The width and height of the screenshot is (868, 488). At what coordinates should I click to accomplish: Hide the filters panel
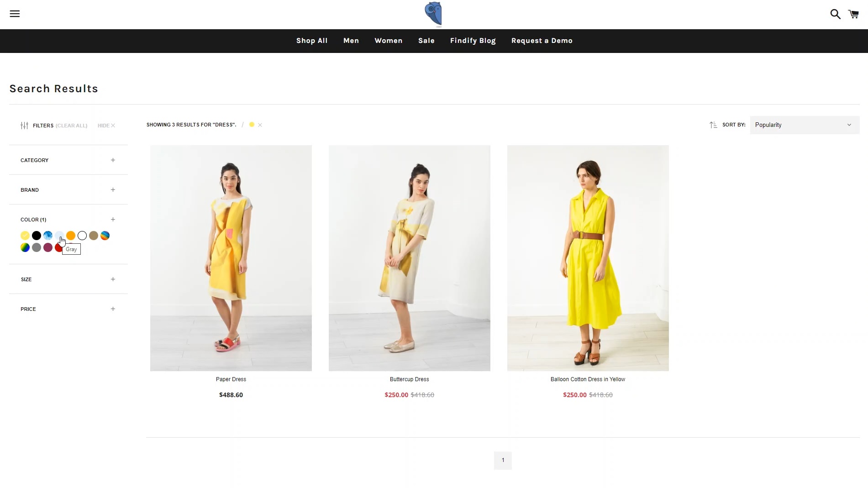pos(106,126)
